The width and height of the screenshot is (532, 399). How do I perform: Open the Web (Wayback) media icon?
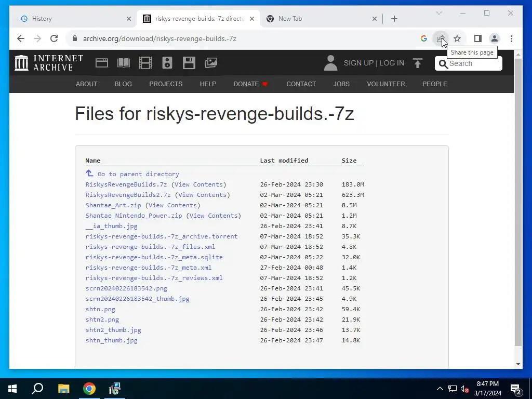[x=102, y=63]
